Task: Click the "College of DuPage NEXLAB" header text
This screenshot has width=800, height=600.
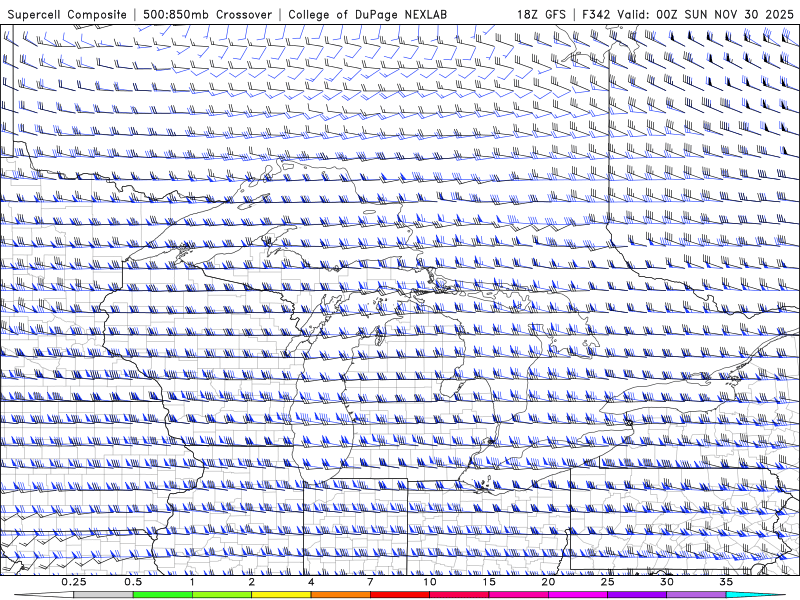Action: pyautogui.click(x=367, y=14)
